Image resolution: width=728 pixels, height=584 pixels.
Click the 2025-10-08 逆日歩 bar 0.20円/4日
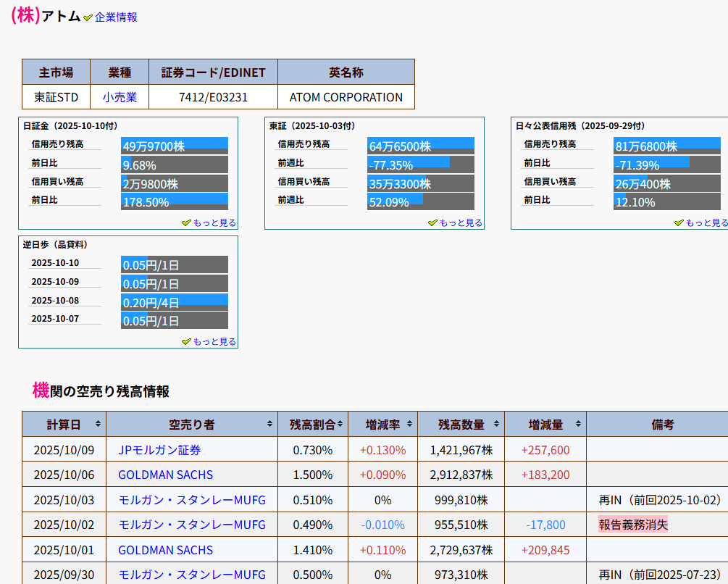[175, 302]
